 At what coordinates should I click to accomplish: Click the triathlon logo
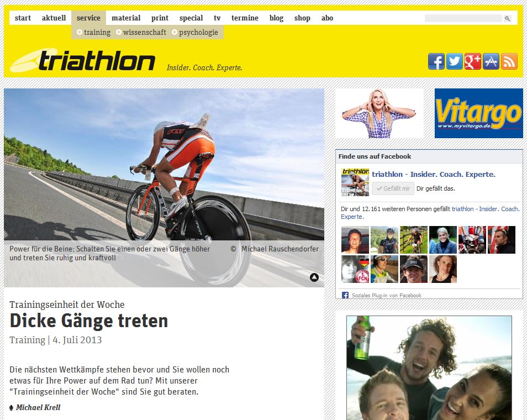[x=83, y=61]
